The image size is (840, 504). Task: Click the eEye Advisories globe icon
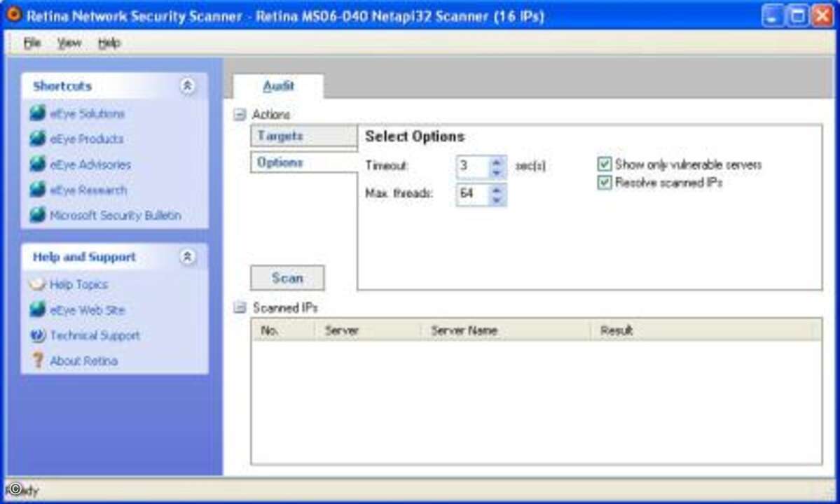38,164
